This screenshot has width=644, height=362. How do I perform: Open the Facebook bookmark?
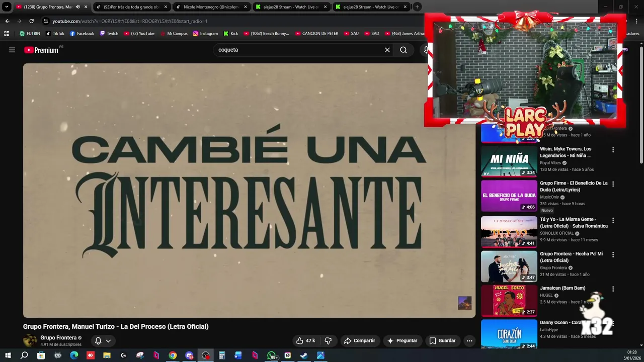(x=82, y=34)
